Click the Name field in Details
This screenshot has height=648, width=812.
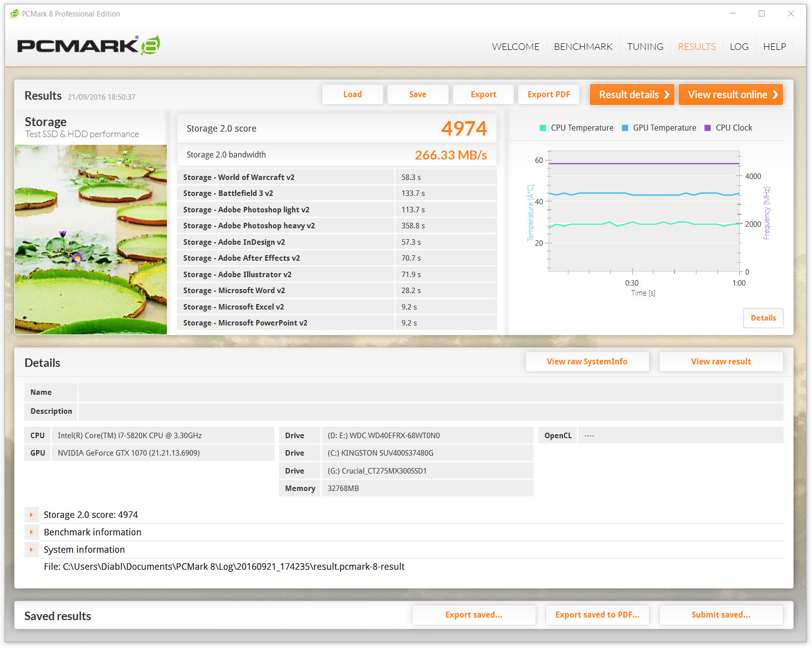coord(431,392)
